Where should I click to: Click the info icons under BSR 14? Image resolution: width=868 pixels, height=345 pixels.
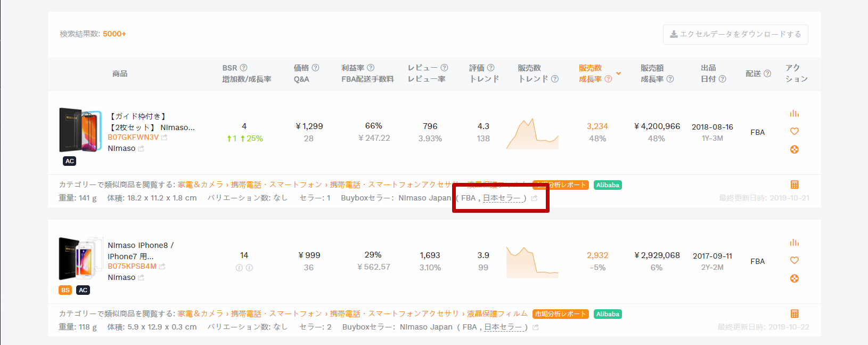click(x=244, y=268)
